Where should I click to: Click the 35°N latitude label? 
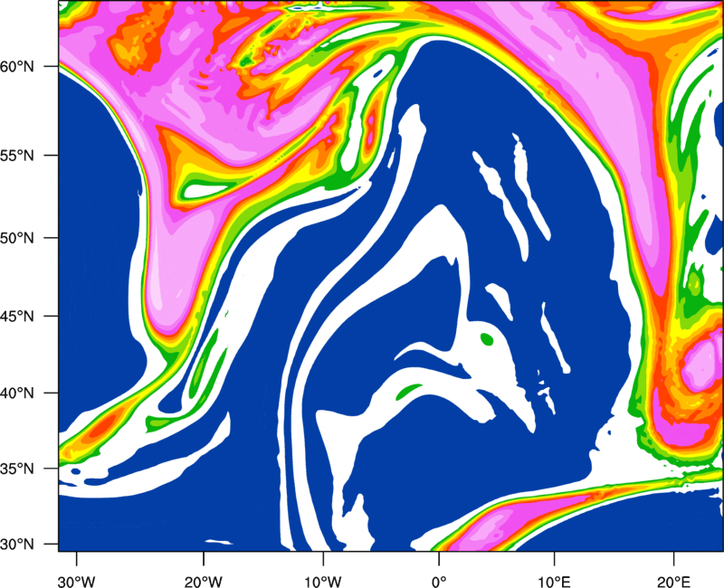17,469
